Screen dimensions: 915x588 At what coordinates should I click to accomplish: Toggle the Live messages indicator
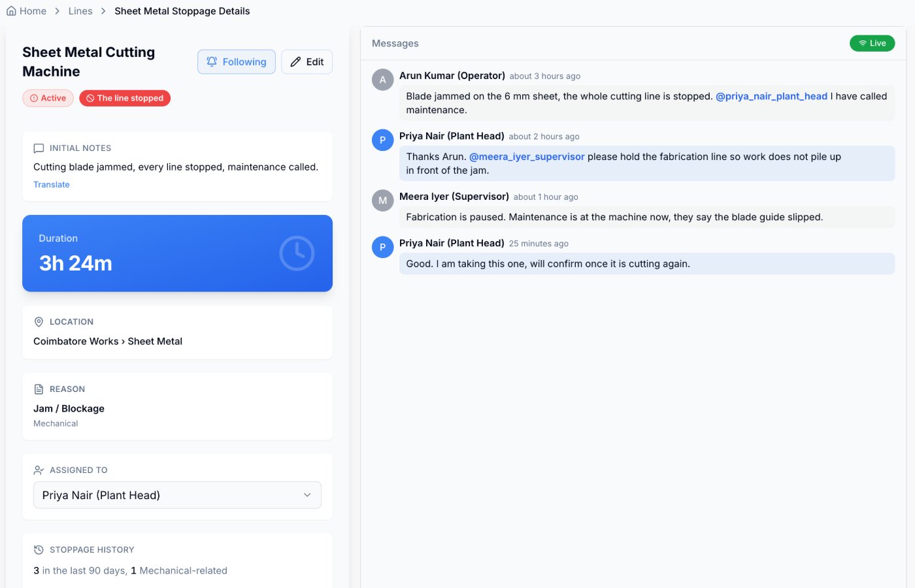point(872,43)
